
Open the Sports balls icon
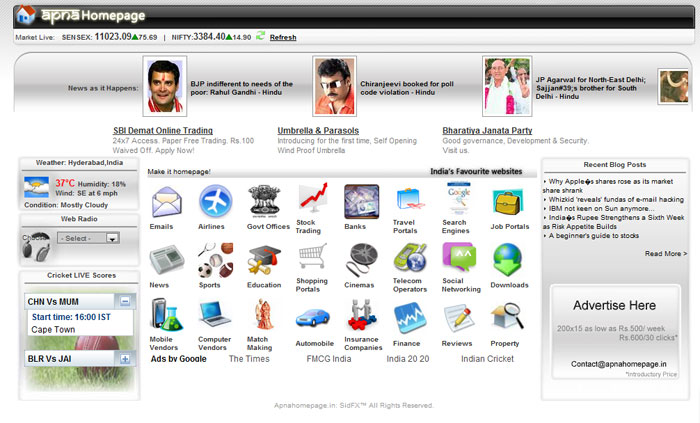pos(216,260)
